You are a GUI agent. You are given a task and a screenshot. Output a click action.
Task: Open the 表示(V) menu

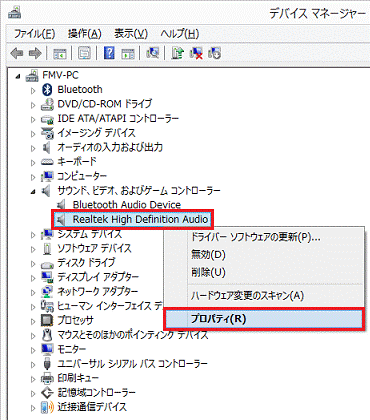pos(131,33)
